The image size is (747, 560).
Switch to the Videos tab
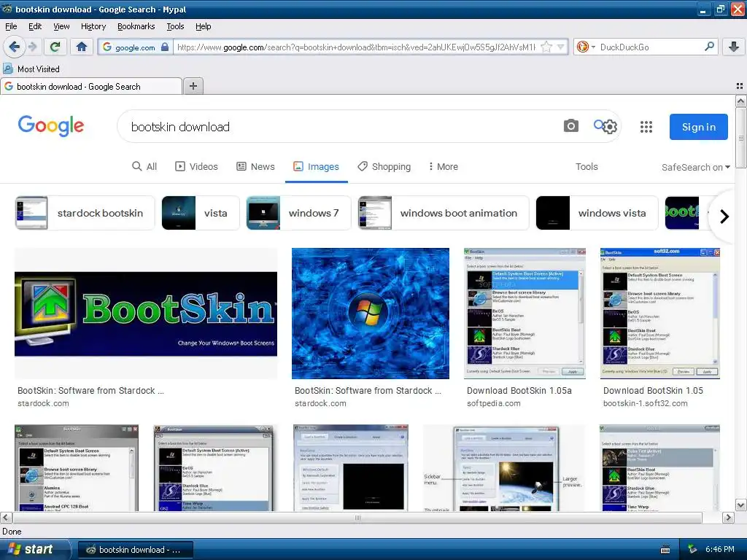click(x=196, y=166)
